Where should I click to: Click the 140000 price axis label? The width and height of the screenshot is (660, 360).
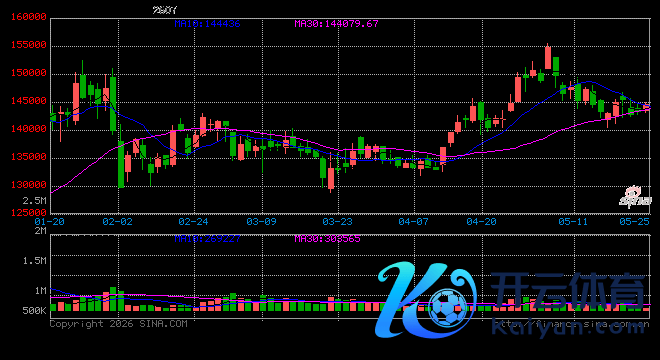click(28, 129)
